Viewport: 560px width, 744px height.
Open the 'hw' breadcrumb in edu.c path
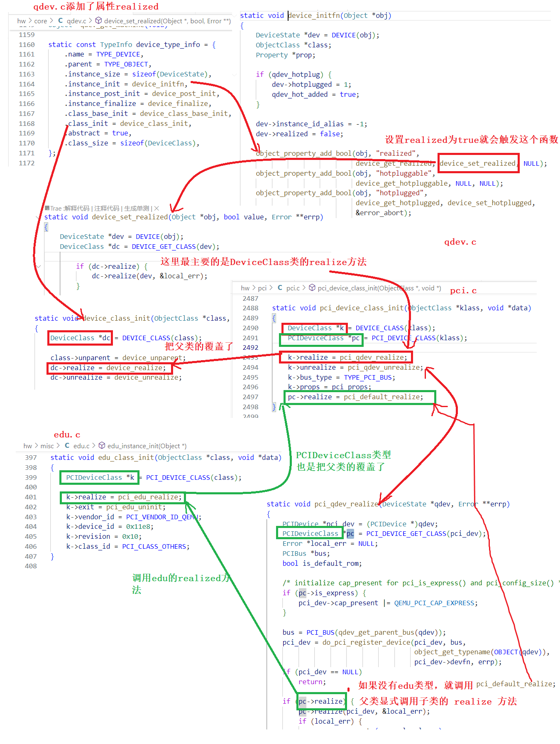pyautogui.click(x=28, y=446)
